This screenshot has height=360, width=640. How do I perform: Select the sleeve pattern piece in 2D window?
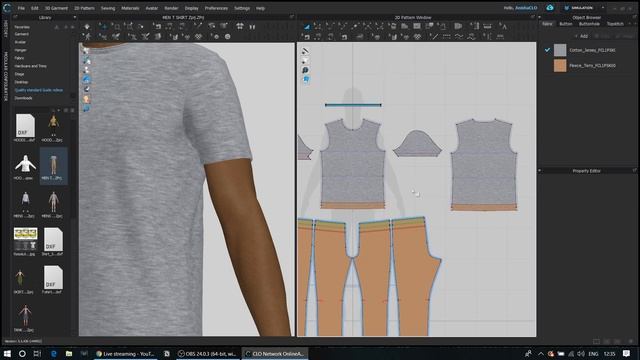(417, 144)
